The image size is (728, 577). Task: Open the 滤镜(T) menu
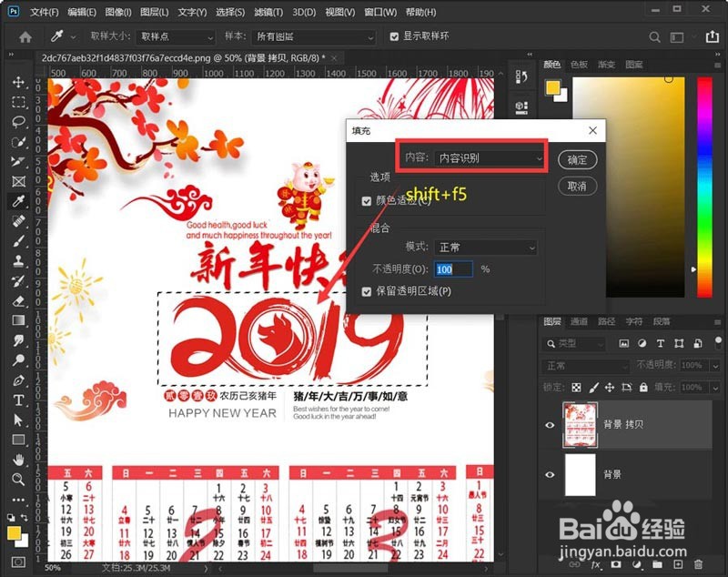[268, 12]
